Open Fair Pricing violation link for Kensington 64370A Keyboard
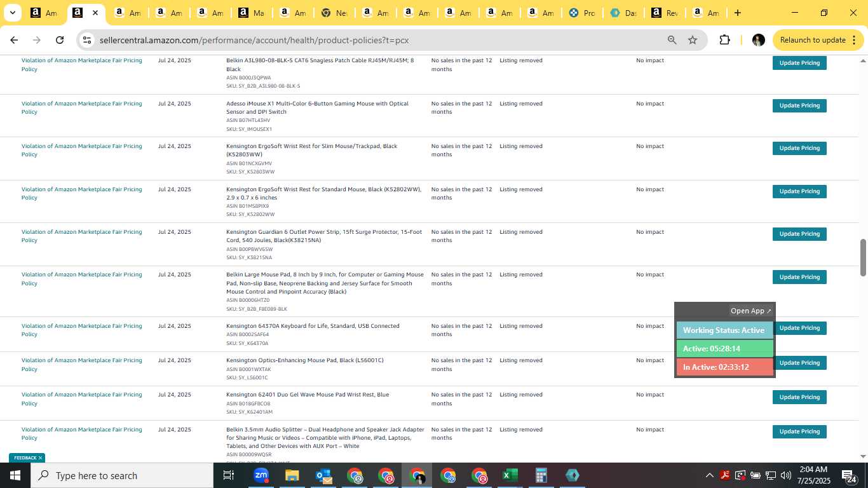 pos(82,330)
